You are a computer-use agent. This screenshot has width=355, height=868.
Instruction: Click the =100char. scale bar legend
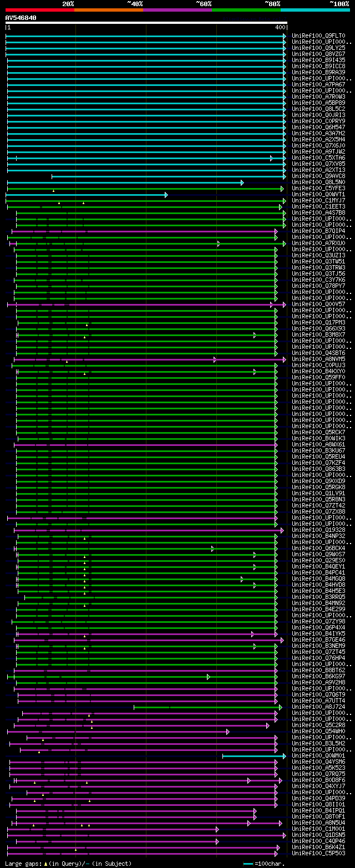click(265, 864)
